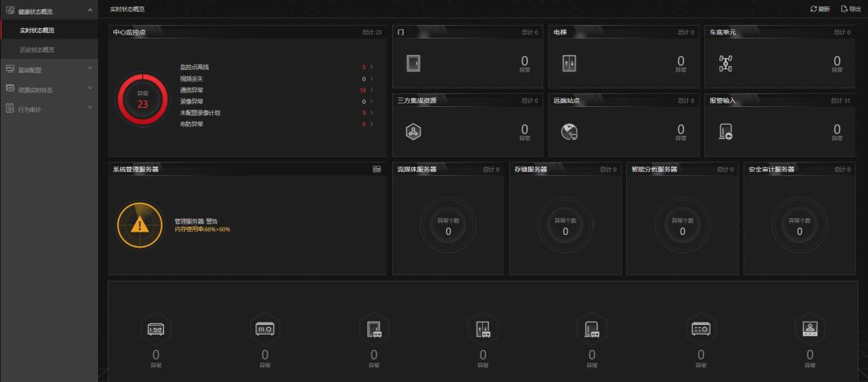Click the alarm input (报警输入) icon
The width and height of the screenshot is (868, 382).
[725, 131]
